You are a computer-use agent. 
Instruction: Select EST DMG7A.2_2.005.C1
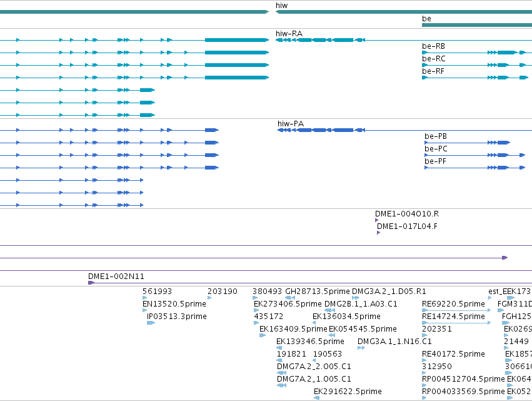pos(314,367)
